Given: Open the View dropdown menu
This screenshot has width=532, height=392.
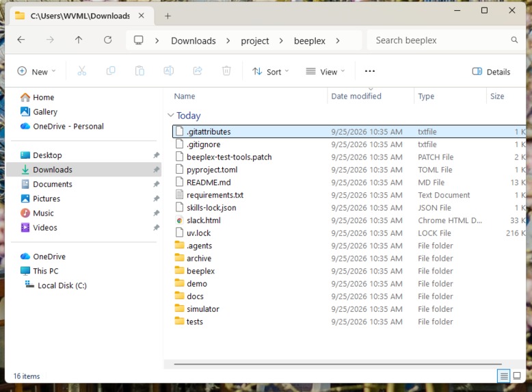Looking at the screenshot, I should 325,72.
